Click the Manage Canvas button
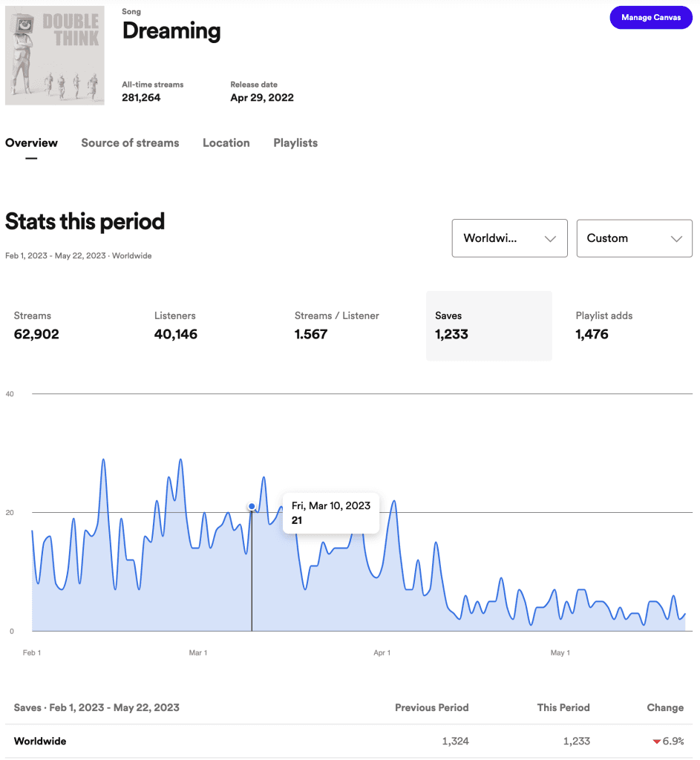This screenshot has height=760, width=700. (650, 18)
